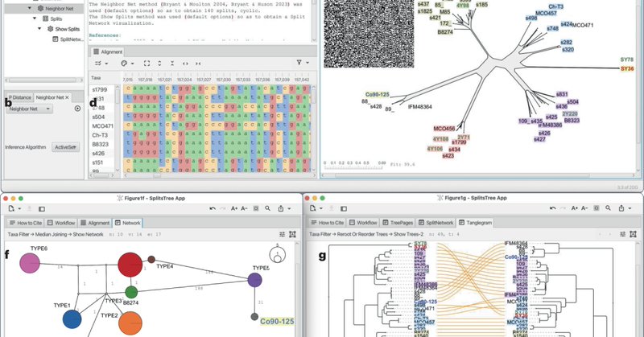Decrease font size in Figure1f toolbar

pos(244,208)
